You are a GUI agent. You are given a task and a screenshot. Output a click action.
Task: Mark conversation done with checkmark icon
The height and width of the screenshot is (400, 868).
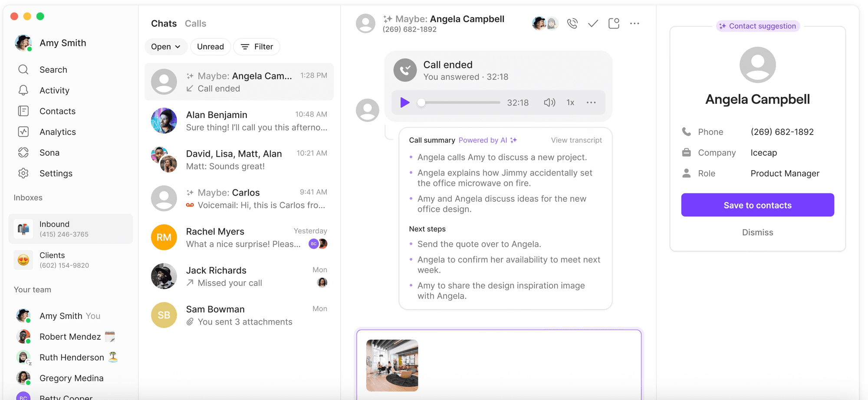click(593, 23)
